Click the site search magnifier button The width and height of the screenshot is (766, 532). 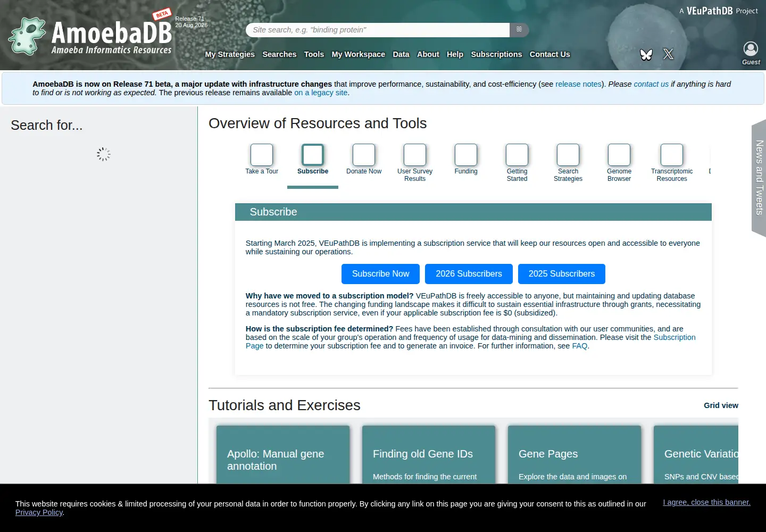519,30
